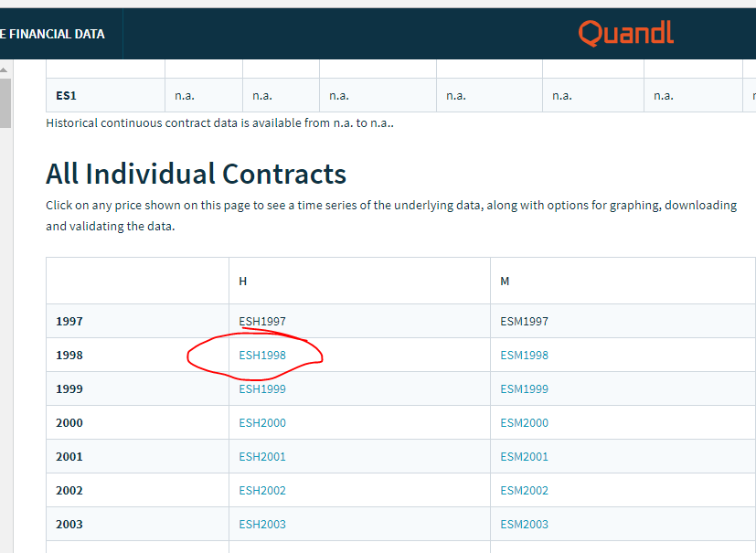Click the M column header

[505, 281]
